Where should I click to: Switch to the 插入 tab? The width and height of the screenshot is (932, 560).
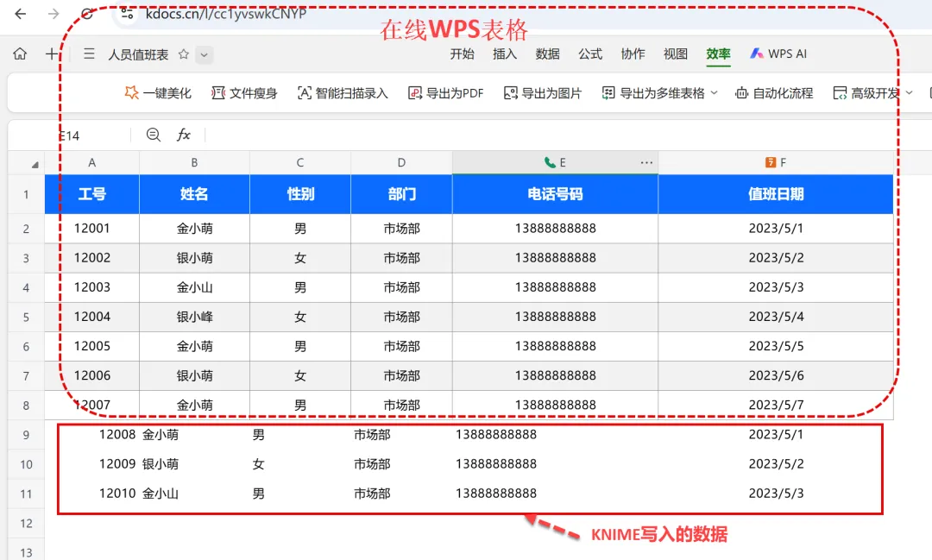[505, 54]
